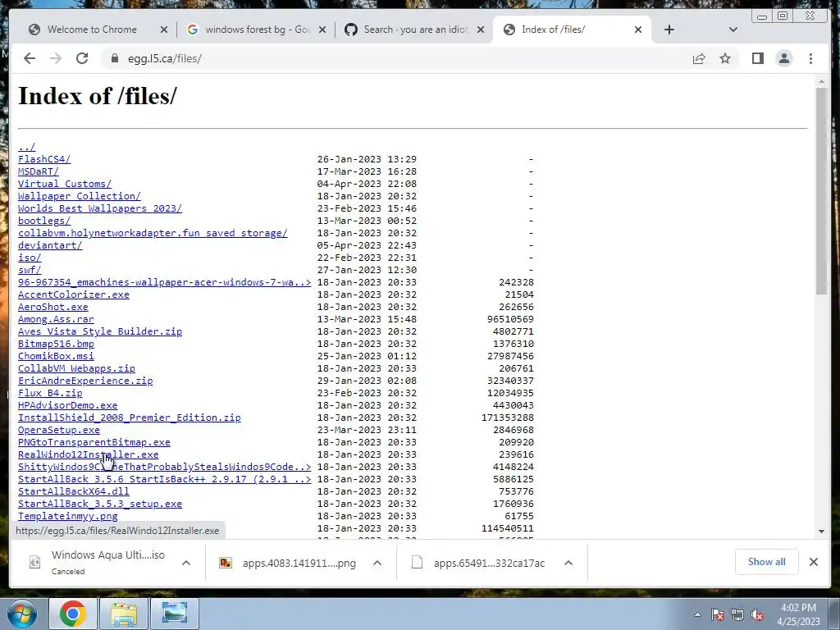Screen dimensions: 840x630
Task: Open the Windows Start menu
Action: [x=21, y=614]
